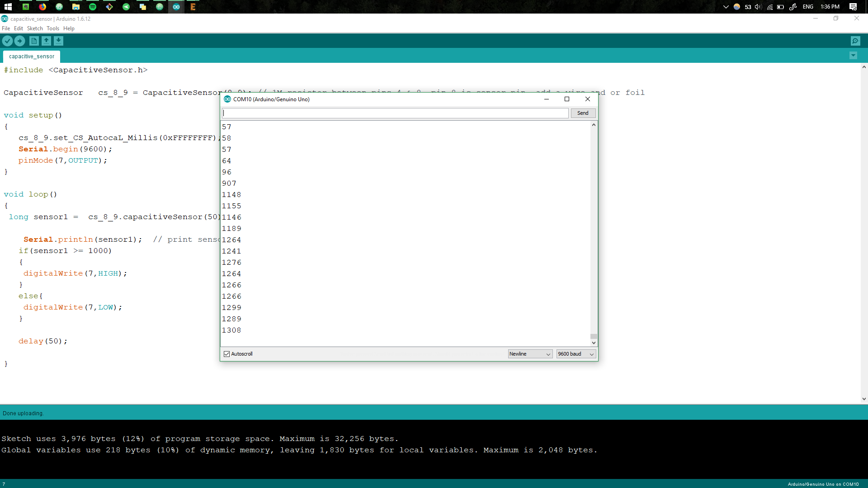Create a new sketch with New icon
868x488 pixels.
click(34, 41)
